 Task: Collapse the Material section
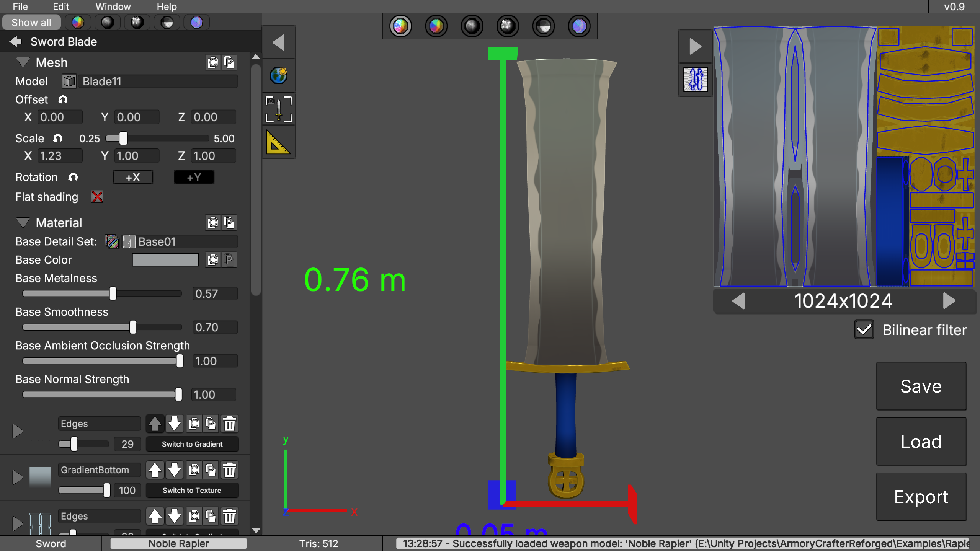click(x=23, y=223)
